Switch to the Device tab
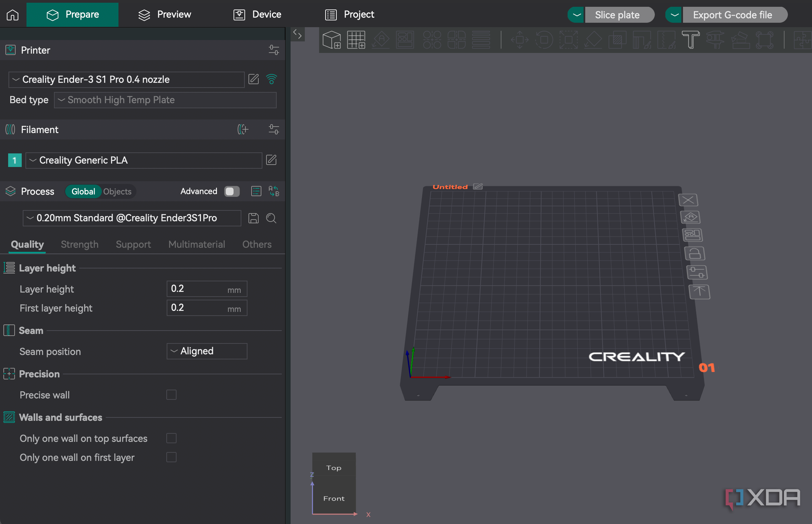Screen dimensions: 812x524 [257, 15]
